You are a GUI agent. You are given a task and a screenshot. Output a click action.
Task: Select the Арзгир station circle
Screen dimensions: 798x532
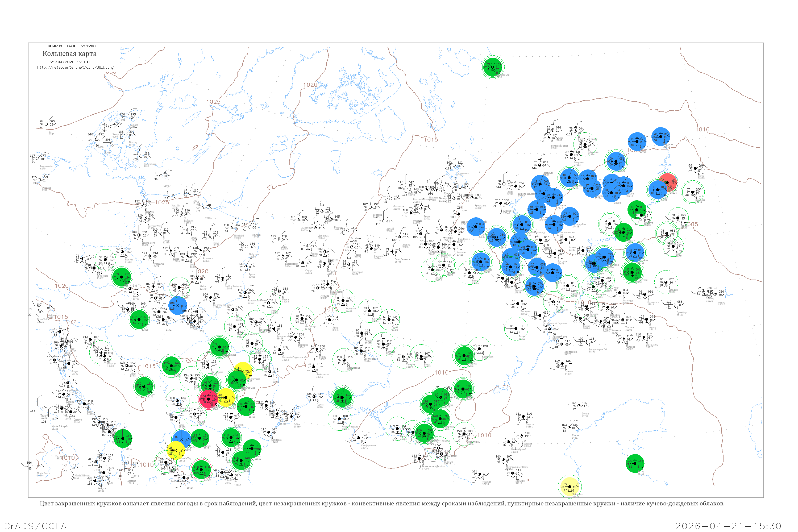point(522,436)
